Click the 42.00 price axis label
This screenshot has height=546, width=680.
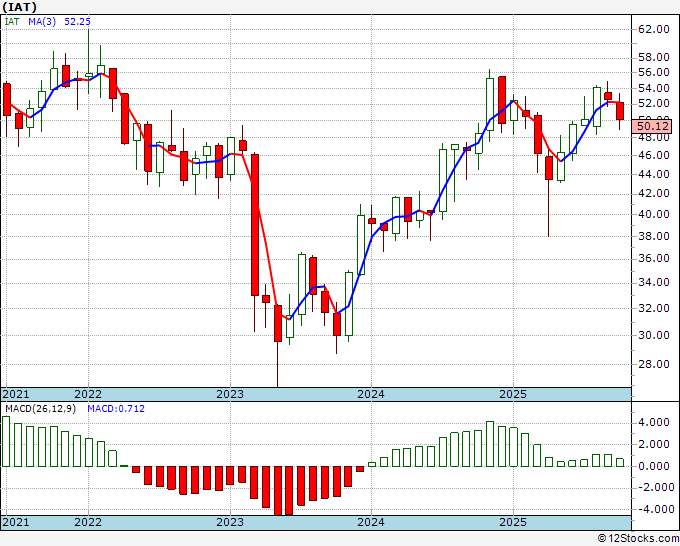[x=654, y=193]
